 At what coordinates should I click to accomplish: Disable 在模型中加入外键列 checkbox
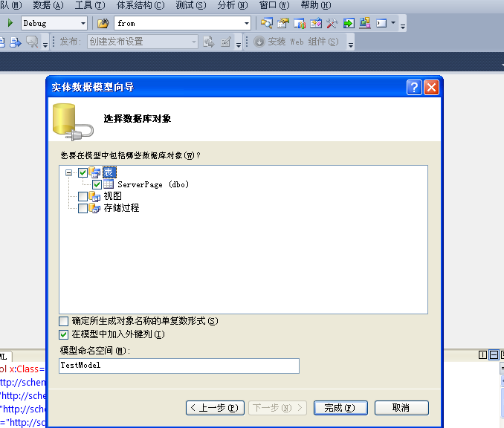[x=64, y=334]
